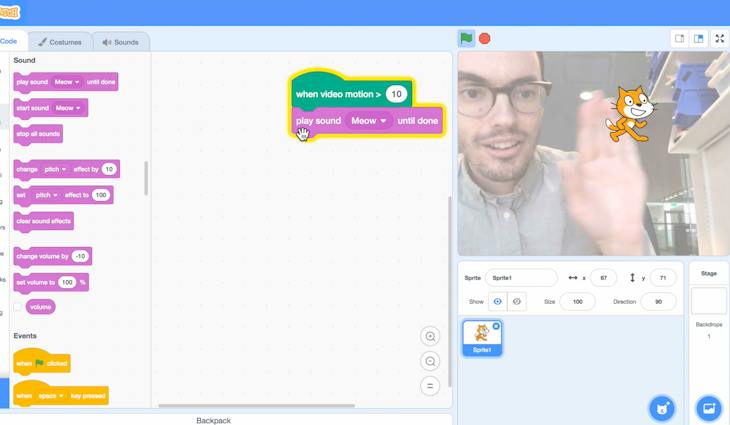The height and width of the screenshot is (425, 730).
Task: Edit the set pitch effect value 100
Action: [x=101, y=195]
